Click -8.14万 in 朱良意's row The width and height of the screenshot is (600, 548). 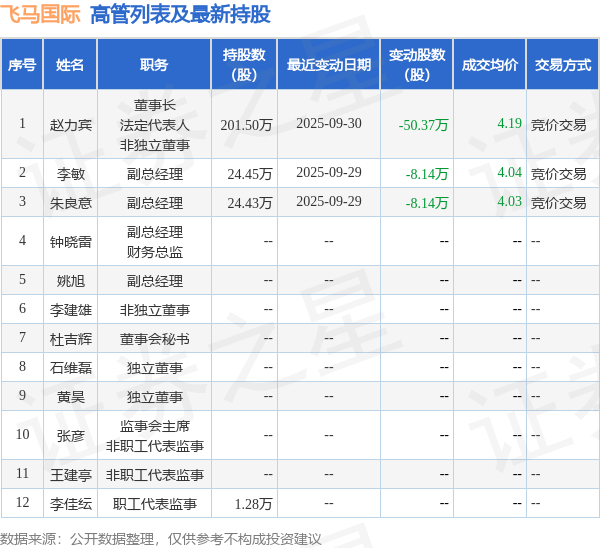[427, 203]
